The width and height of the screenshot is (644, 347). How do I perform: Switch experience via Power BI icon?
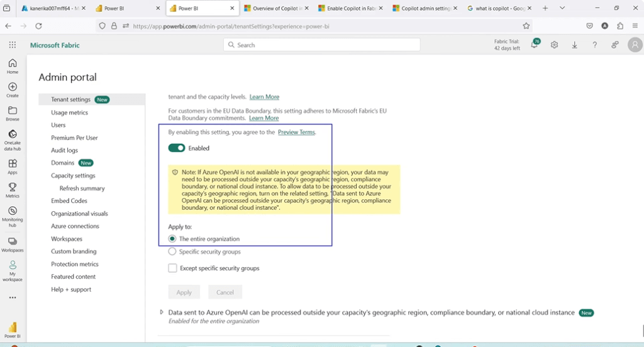coord(13,330)
